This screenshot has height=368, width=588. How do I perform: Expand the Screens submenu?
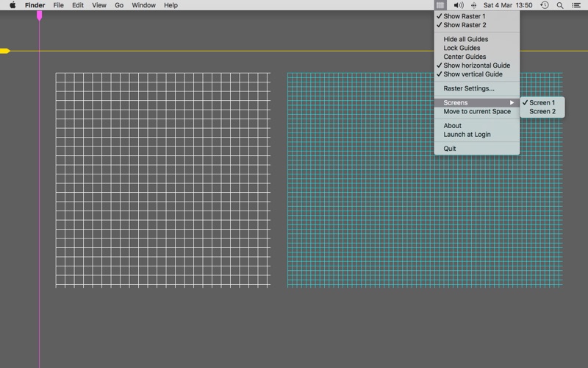pyautogui.click(x=477, y=102)
